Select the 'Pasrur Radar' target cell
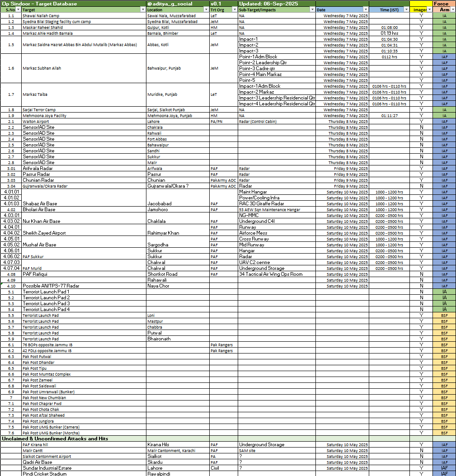Viewport: 456px width, 476px height. (x=84, y=174)
